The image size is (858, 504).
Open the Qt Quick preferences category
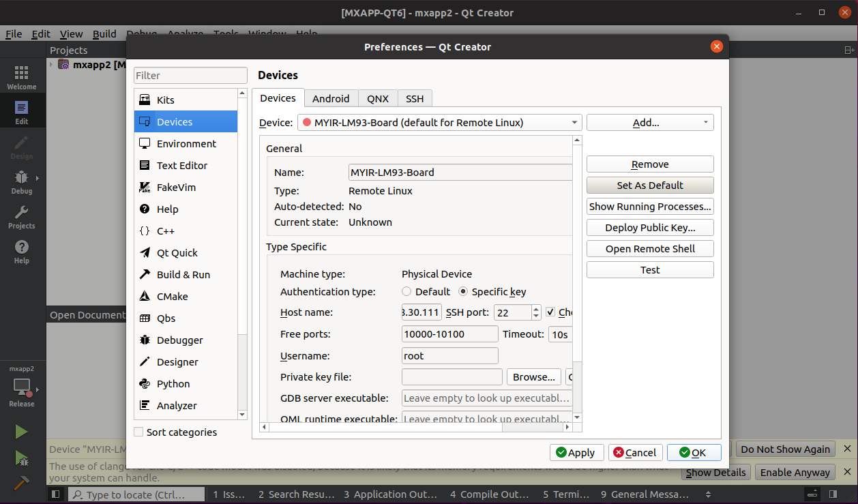(177, 252)
